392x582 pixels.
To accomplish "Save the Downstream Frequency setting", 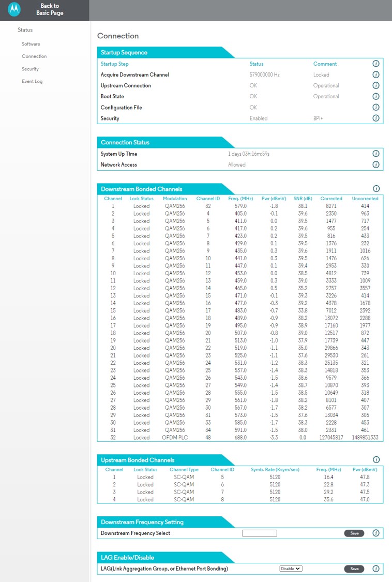I will pyautogui.click(x=354, y=533).
